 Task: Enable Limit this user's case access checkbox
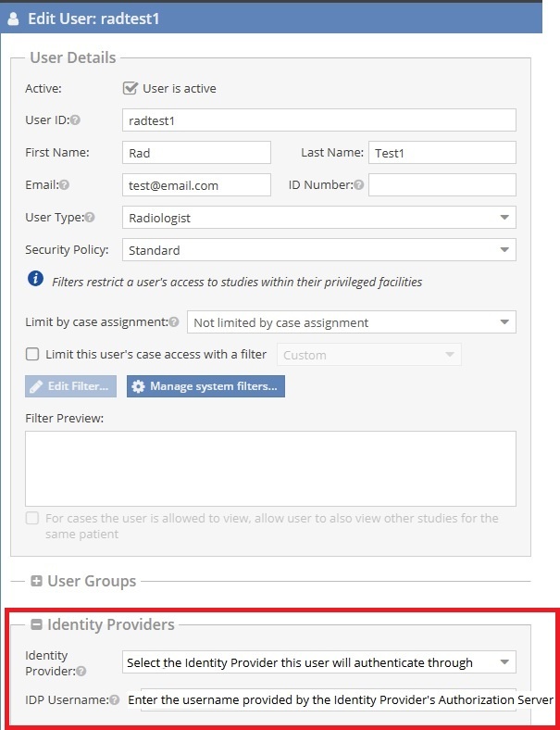click(32, 354)
